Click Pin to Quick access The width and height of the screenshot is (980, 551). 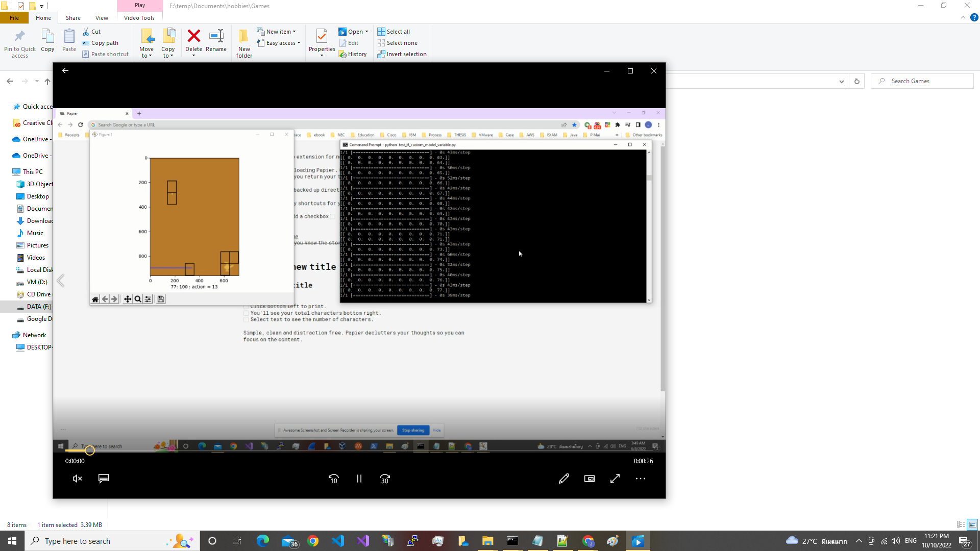click(x=20, y=43)
